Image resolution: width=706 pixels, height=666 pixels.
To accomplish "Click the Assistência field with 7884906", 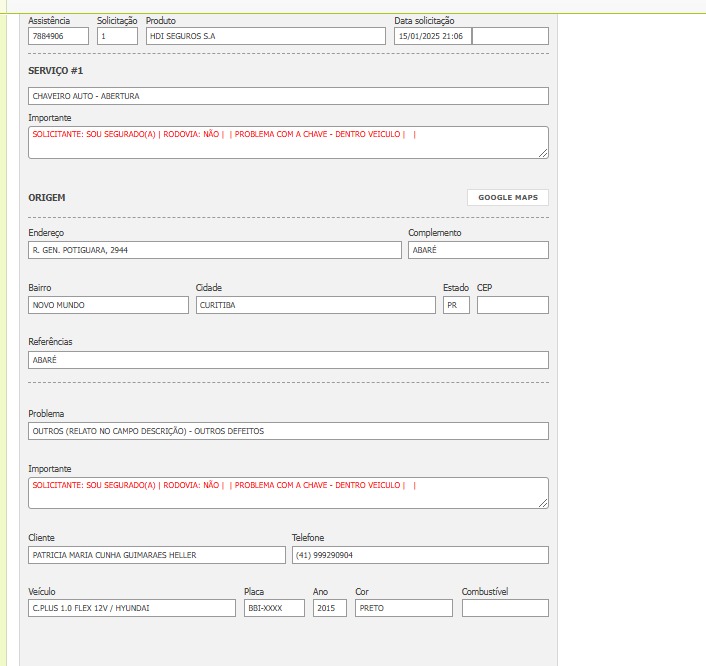I will (x=58, y=36).
